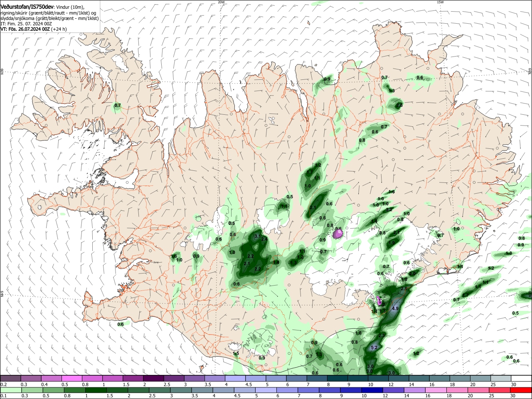Click the '2.3' precipitation value on the map
This screenshot has width=532, height=399.
(382, 335)
